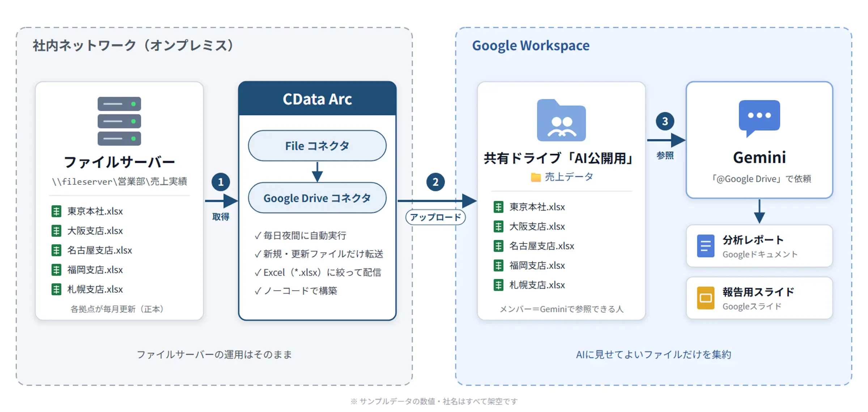The image size is (868, 412).
Task: Click the Googleドキュメント subtitle
Action: [760, 254]
